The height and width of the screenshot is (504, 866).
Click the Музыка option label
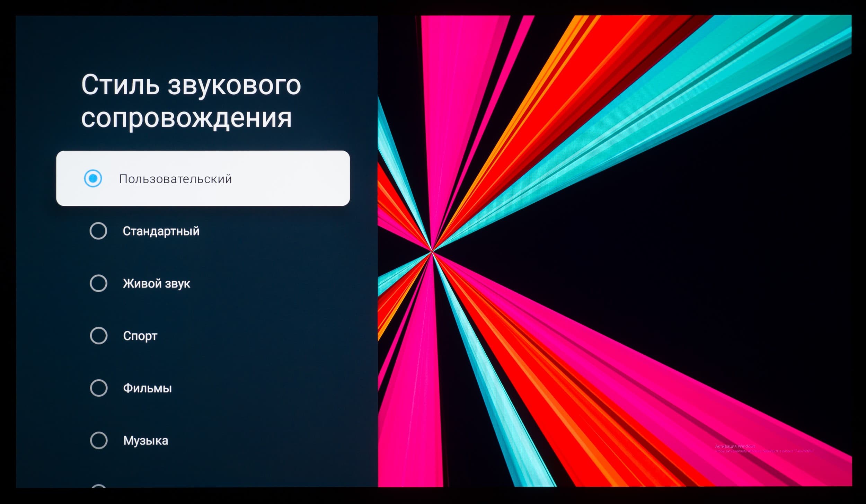(x=146, y=441)
